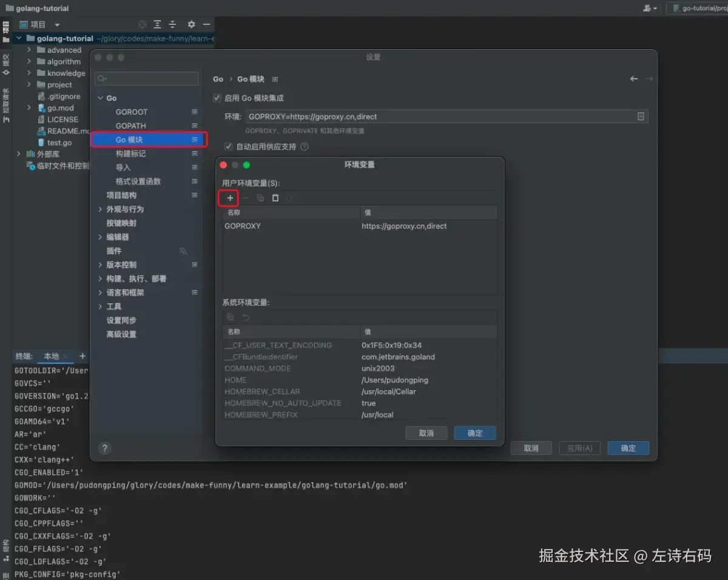Expand the knowledge folder
Viewport: 728px width, 580px height.
tap(29, 73)
